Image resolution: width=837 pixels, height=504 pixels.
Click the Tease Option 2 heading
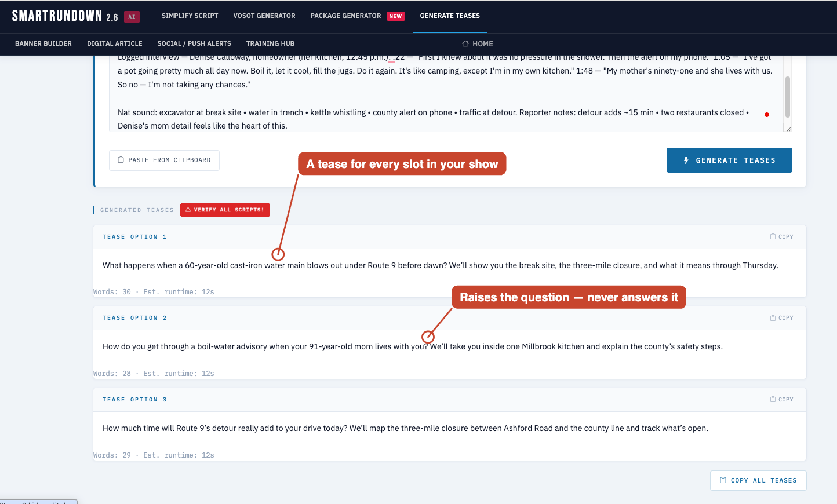134,317
